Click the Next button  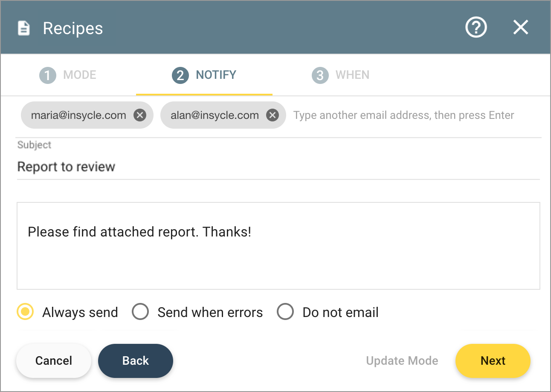(493, 361)
